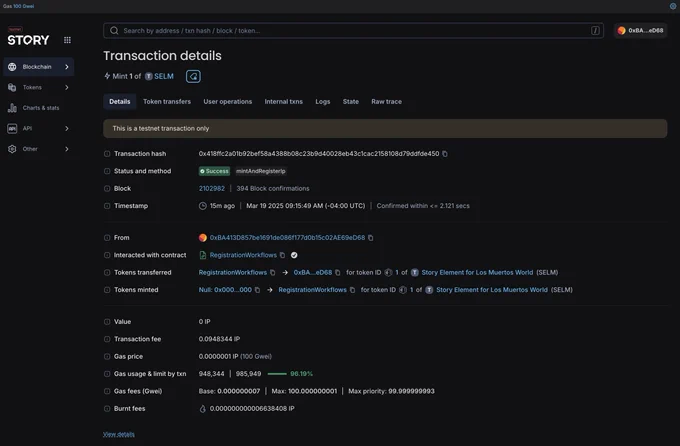The image size is (680, 446).
Task: Open Charts & stats in sidebar
Action: click(39, 108)
